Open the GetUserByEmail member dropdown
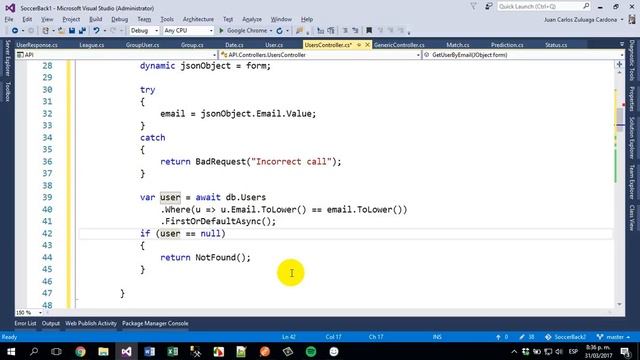 (x=523, y=55)
